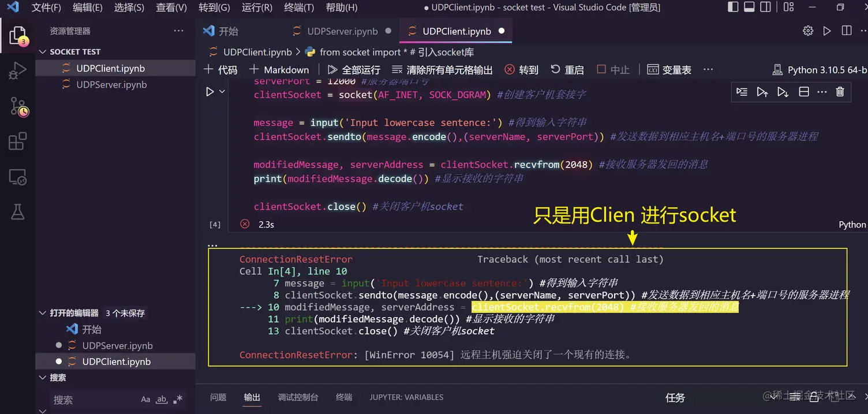868x414 pixels.
Task: Click the Delete Cell trash icon
Action: [x=840, y=92]
